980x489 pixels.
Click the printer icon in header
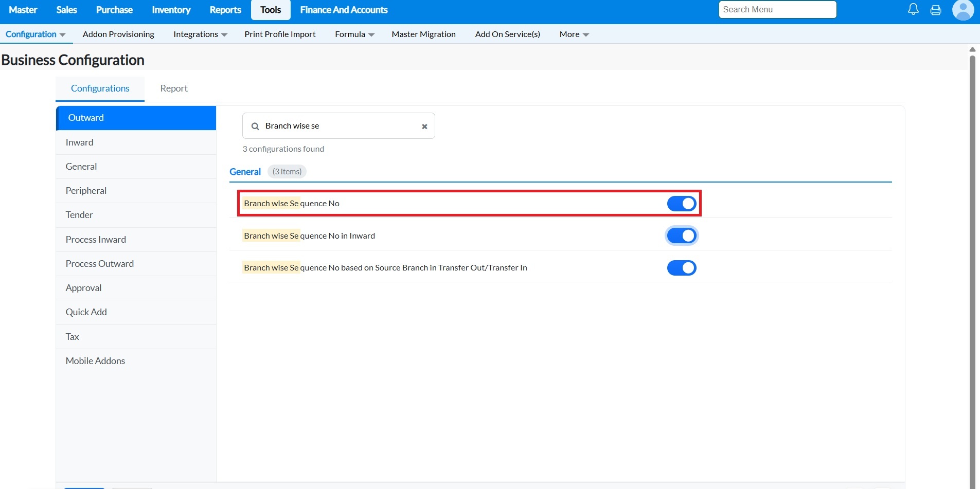(936, 10)
